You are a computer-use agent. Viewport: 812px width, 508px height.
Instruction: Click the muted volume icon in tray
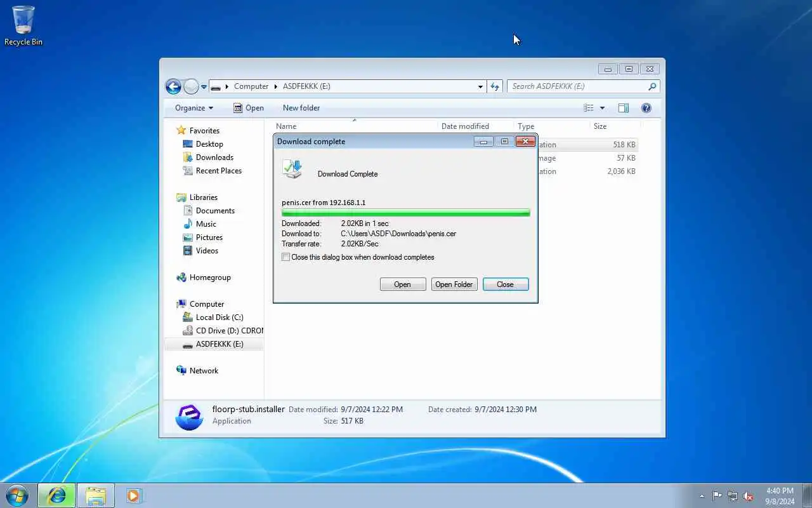tap(749, 496)
